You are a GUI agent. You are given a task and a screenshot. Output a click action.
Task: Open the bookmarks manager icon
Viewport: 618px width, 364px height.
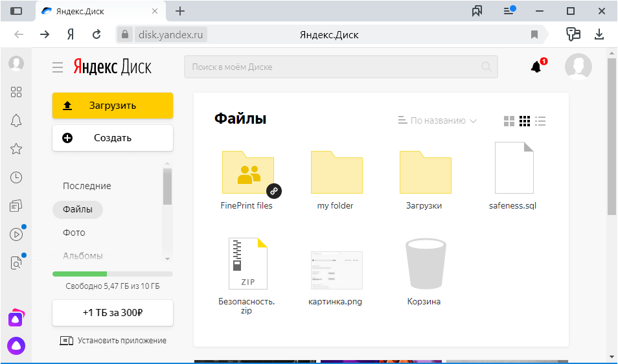[x=477, y=11]
